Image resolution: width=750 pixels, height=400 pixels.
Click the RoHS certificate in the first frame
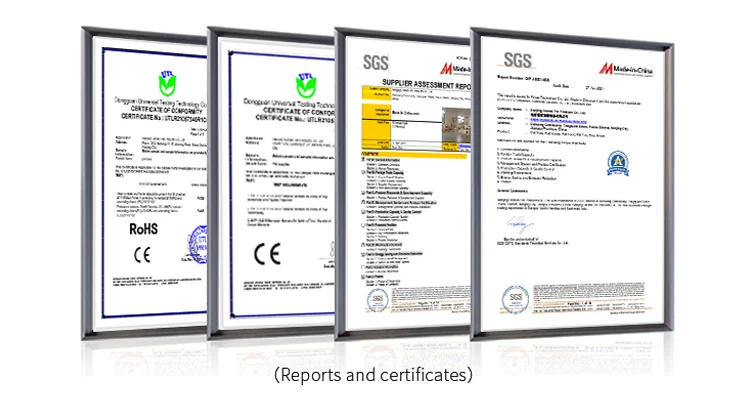click(144, 183)
